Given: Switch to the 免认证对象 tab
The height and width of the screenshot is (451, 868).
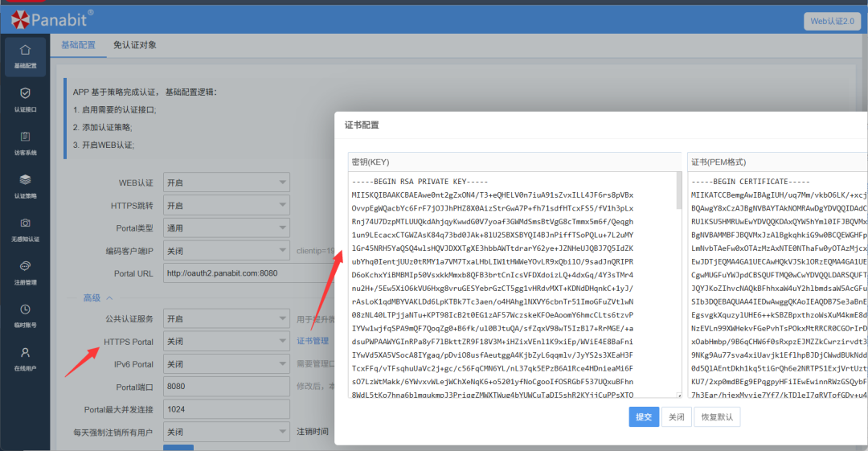Looking at the screenshot, I should coord(134,45).
